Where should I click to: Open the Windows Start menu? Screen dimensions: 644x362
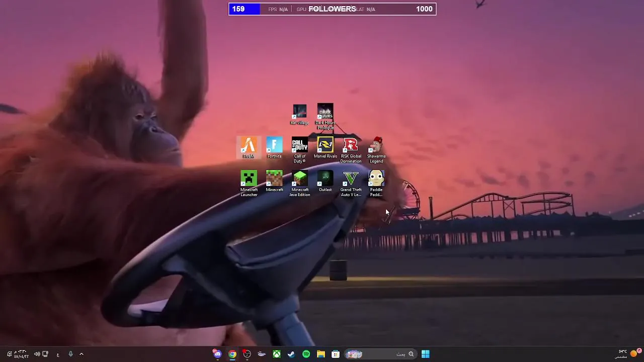click(425, 354)
